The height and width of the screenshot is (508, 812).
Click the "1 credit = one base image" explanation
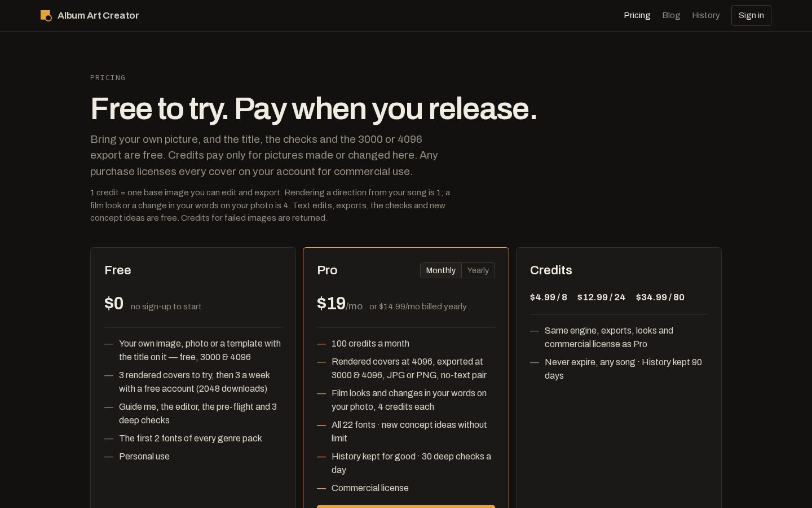(271, 205)
